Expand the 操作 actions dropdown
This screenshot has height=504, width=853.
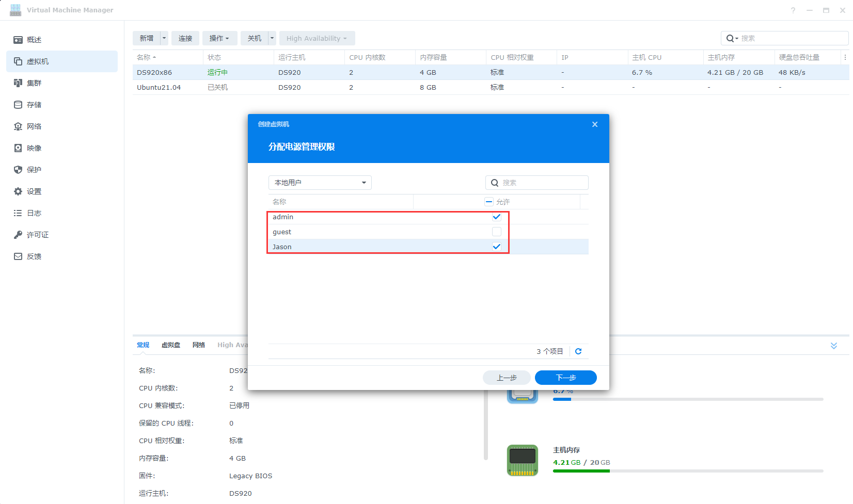pyautogui.click(x=219, y=38)
